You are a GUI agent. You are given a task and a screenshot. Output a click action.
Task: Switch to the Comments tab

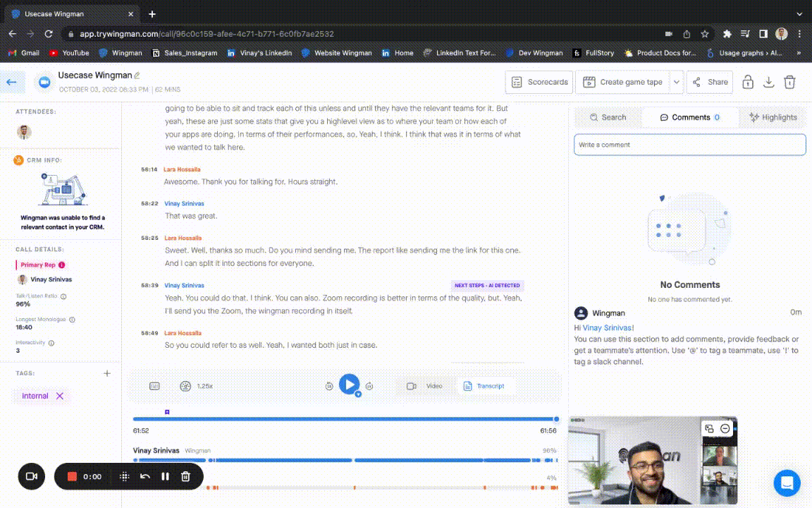[x=691, y=117]
